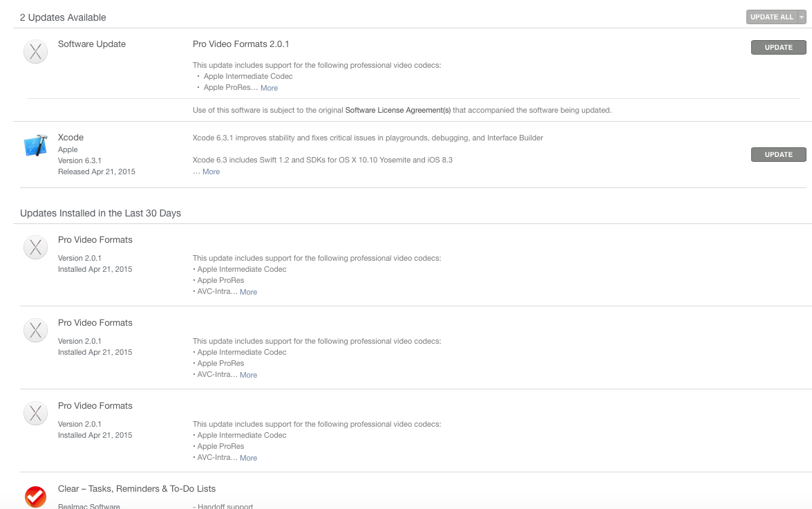Image resolution: width=812 pixels, height=509 pixels.
Task: Expand More link in Xcode description
Action: [x=211, y=172]
